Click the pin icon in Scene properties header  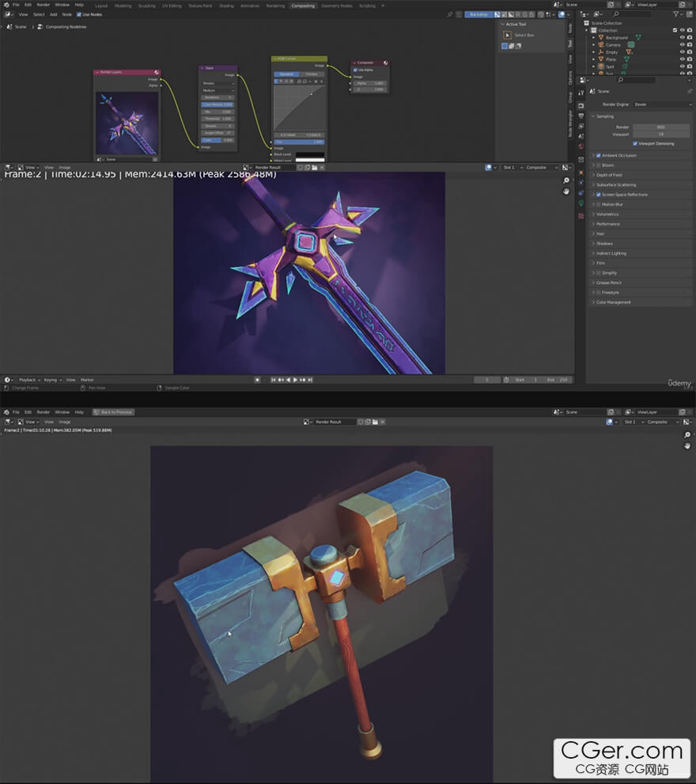687,91
